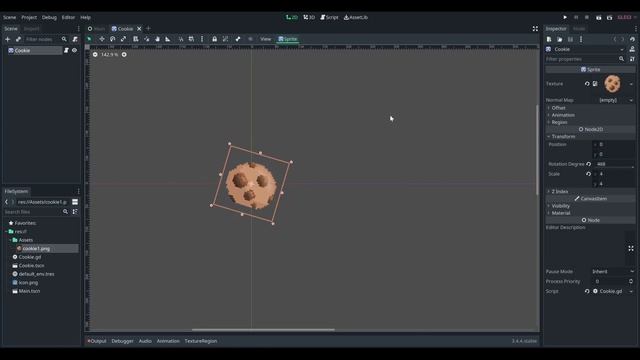Switch to the Script workspace
Screen dimensions: 640x360
329,17
